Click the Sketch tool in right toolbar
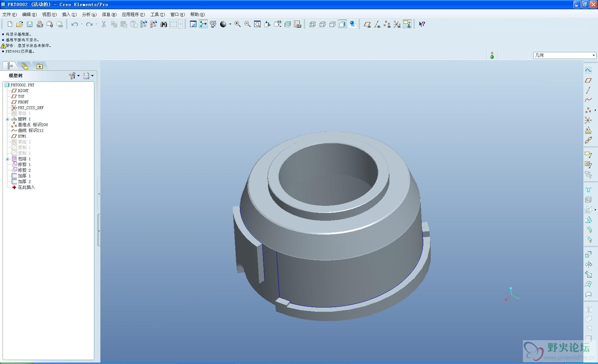598x364 pixels. point(588,70)
